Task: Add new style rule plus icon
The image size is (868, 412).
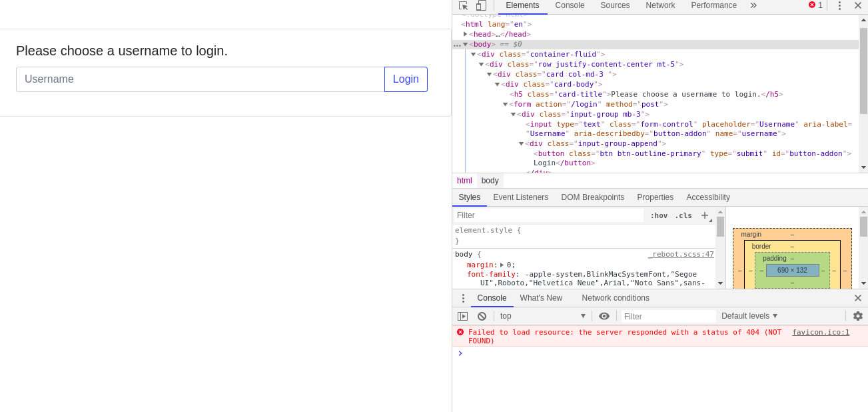Action: point(705,215)
